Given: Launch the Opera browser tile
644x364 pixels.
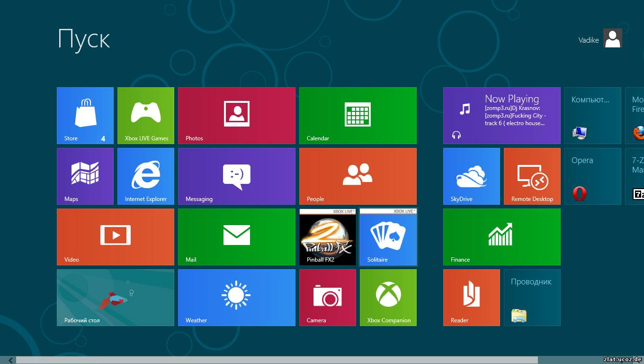Looking at the screenshot, I should pyautogui.click(x=593, y=176).
